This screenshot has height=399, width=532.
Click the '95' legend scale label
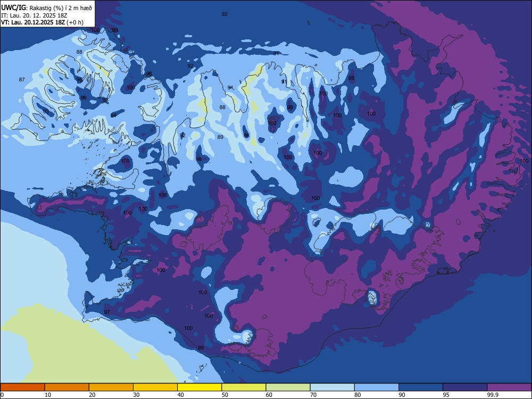(x=446, y=395)
